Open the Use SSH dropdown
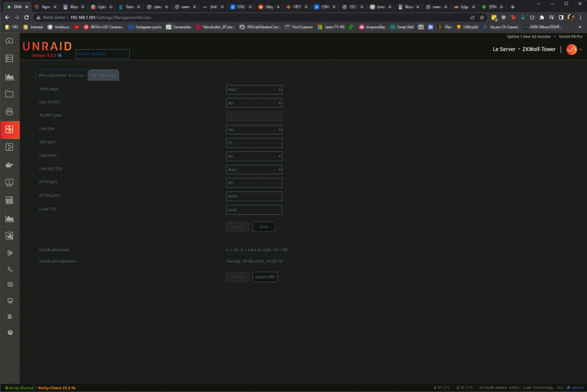Image resolution: width=587 pixels, height=392 pixels. (x=254, y=130)
